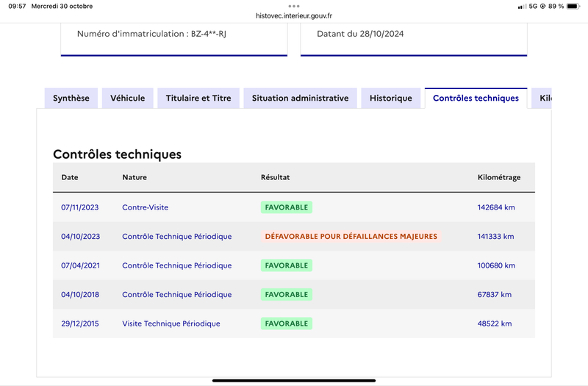Tap the 09:57 clock in status bar

[x=17, y=6]
